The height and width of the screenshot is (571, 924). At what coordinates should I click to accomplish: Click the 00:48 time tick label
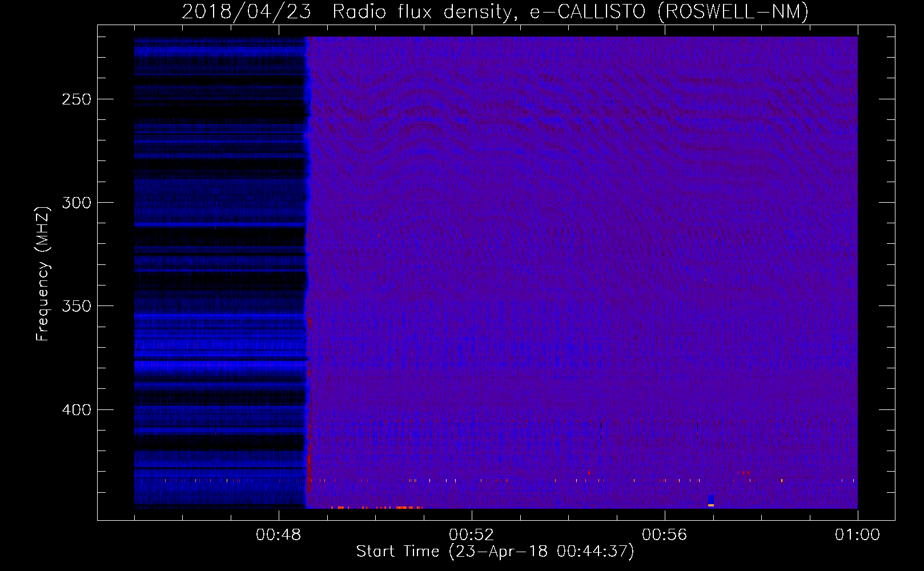[x=279, y=535]
